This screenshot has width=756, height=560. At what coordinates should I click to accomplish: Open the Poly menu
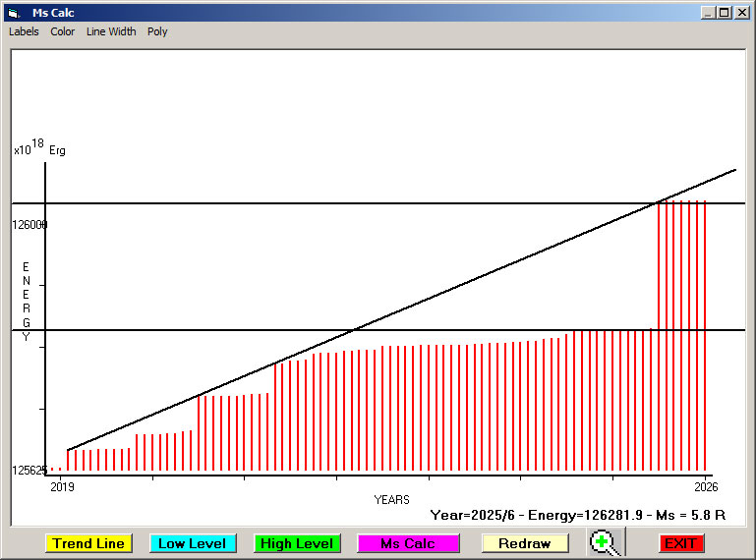click(x=157, y=31)
